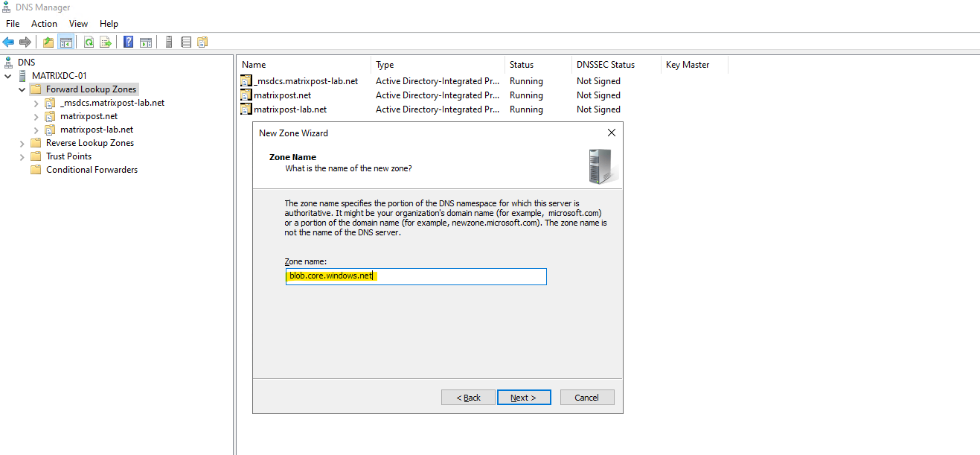The width and height of the screenshot is (980, 455).
Task: Click Running status of matrixpost.net row
Action: 526,95
